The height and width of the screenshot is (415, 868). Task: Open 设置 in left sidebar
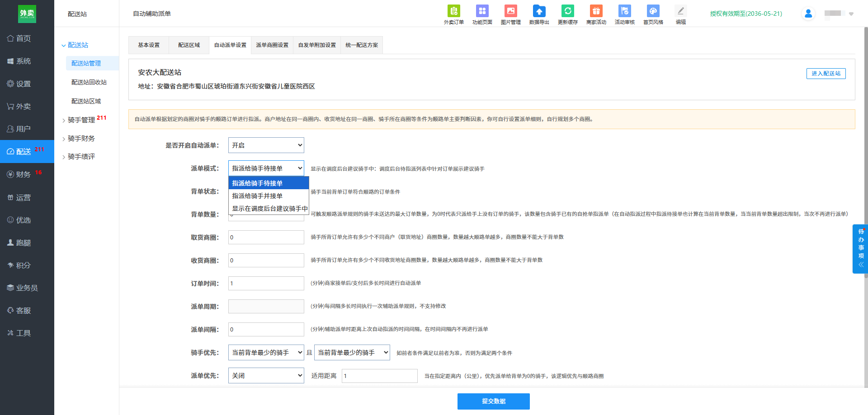[x=27, y=84]
